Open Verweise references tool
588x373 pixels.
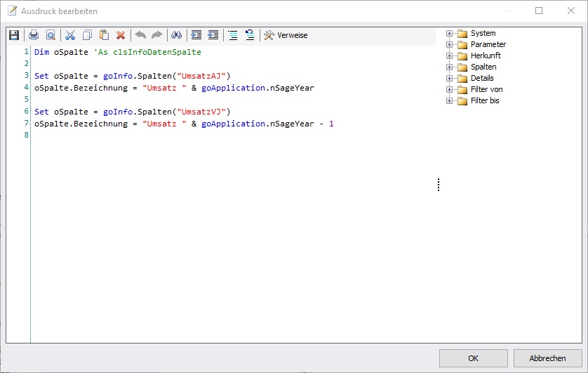[286, 35]
